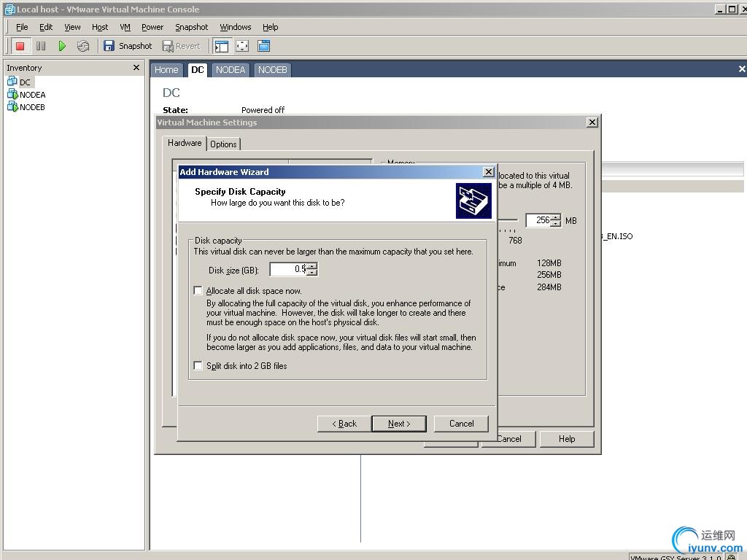The width and height of the screenshot is (747, 560).
Task: Open the Options tab in settings
Action: (x=223, y=144)
